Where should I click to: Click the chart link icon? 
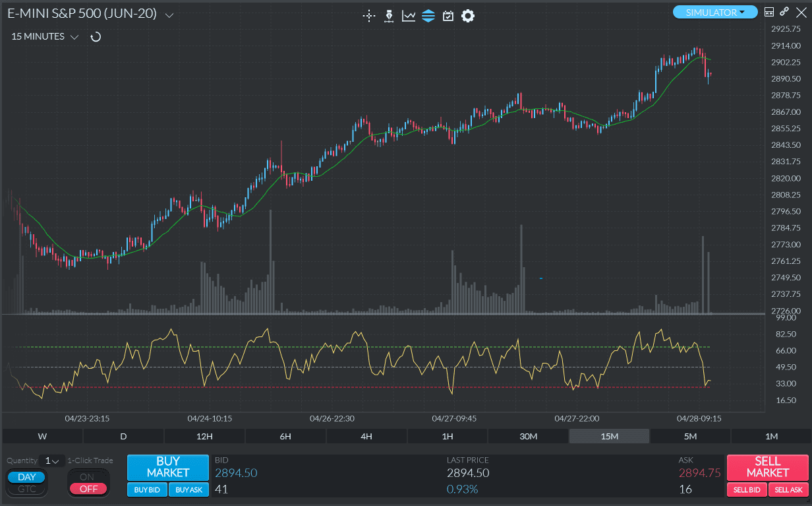(784, 11)
